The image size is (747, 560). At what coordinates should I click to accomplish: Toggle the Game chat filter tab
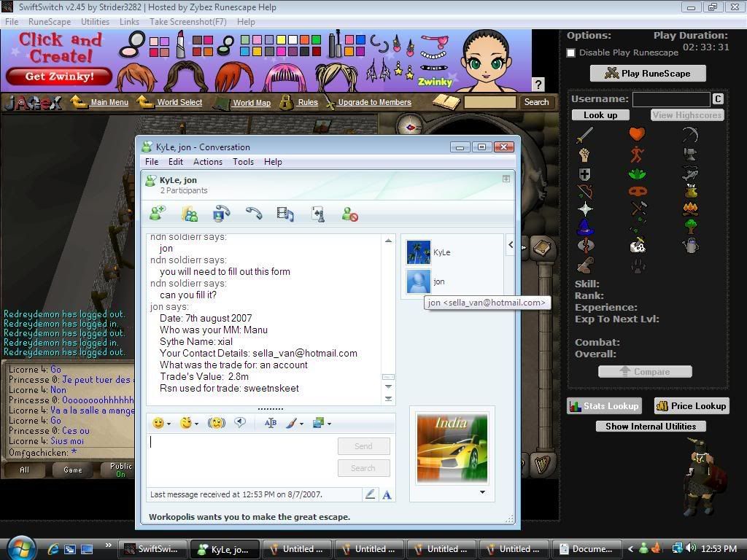click(x=73, y=470)
